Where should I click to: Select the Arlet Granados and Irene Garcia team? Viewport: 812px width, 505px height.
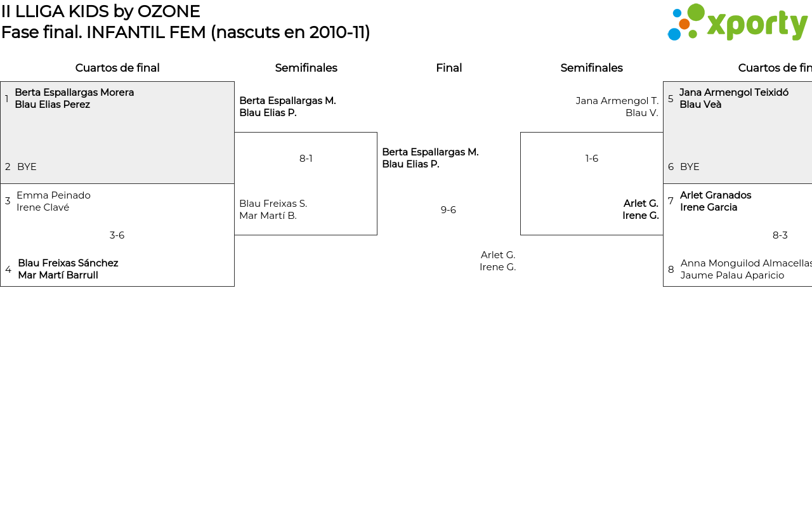[x=715, y=201]
